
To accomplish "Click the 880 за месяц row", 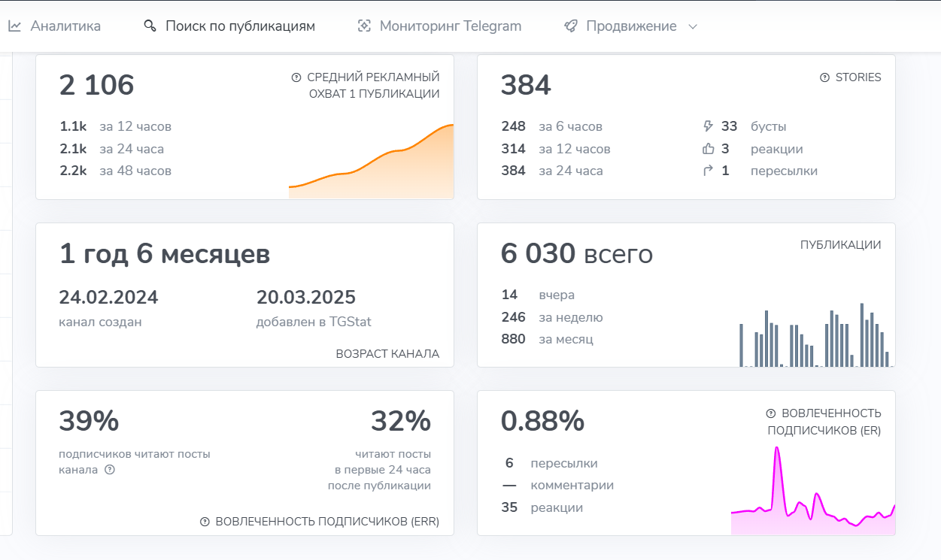I will coord(547,339).
